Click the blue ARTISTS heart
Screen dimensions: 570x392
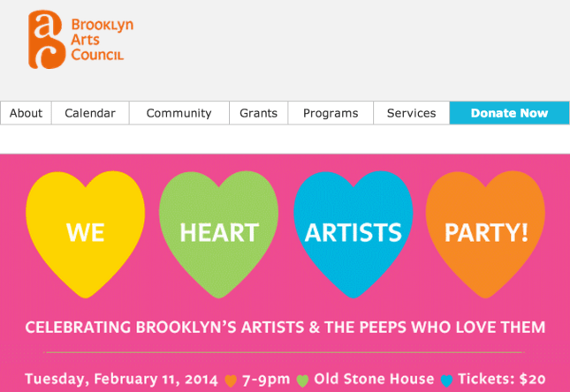coord(353,231)
